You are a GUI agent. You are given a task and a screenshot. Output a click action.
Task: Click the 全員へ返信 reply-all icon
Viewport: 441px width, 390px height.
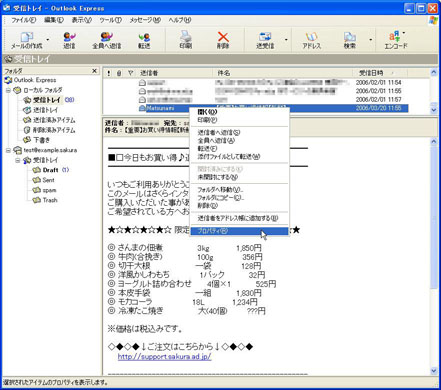pos(106,40)
